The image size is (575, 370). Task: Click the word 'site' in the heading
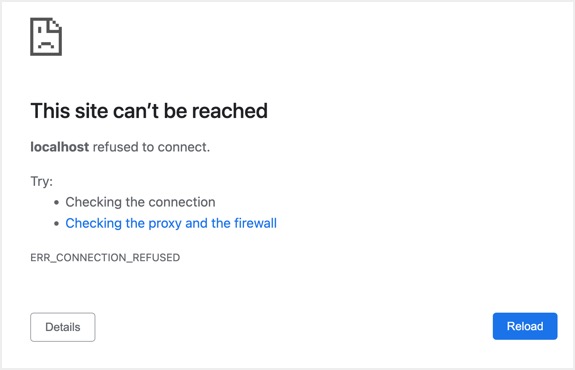(92, 111)
